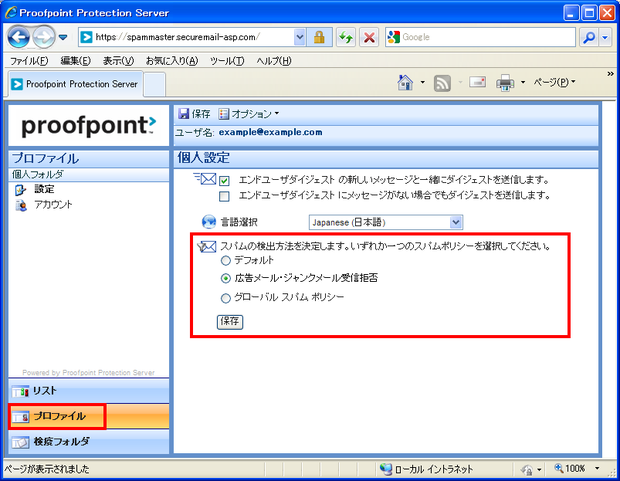Click the 個人設定 heading
620x481 pixels.
[x=203, y=157]
